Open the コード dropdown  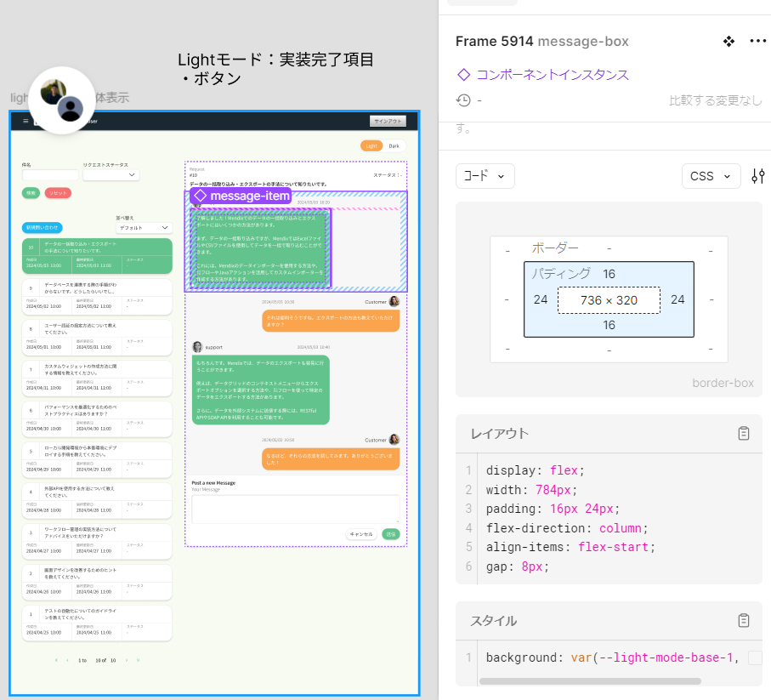(485, 176)
